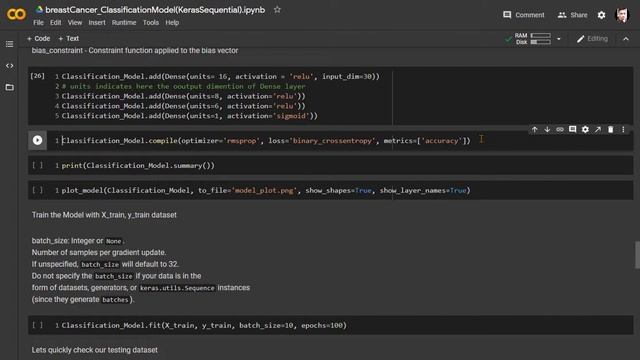Open the View menu

click(x=75, y=22)
